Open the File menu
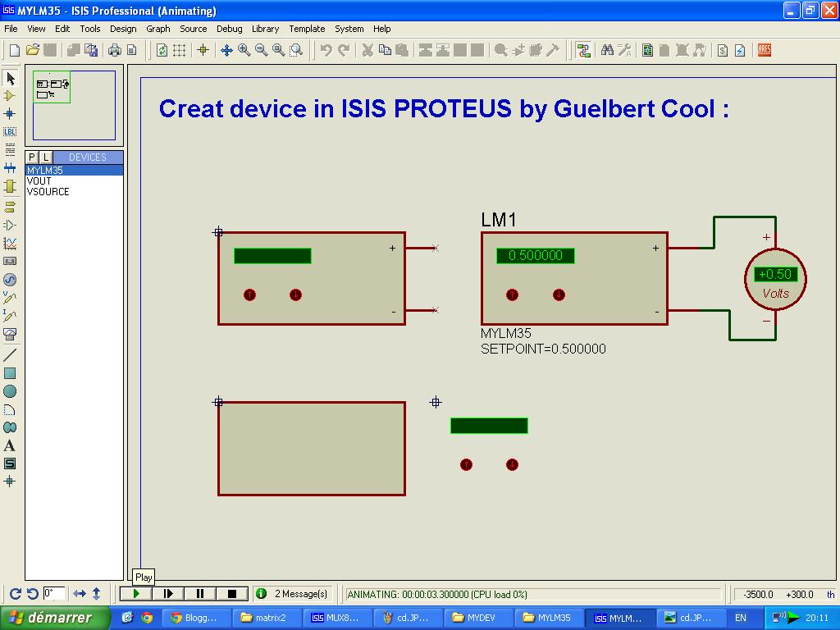Screen dimensions: 840x630 point(11,29)
